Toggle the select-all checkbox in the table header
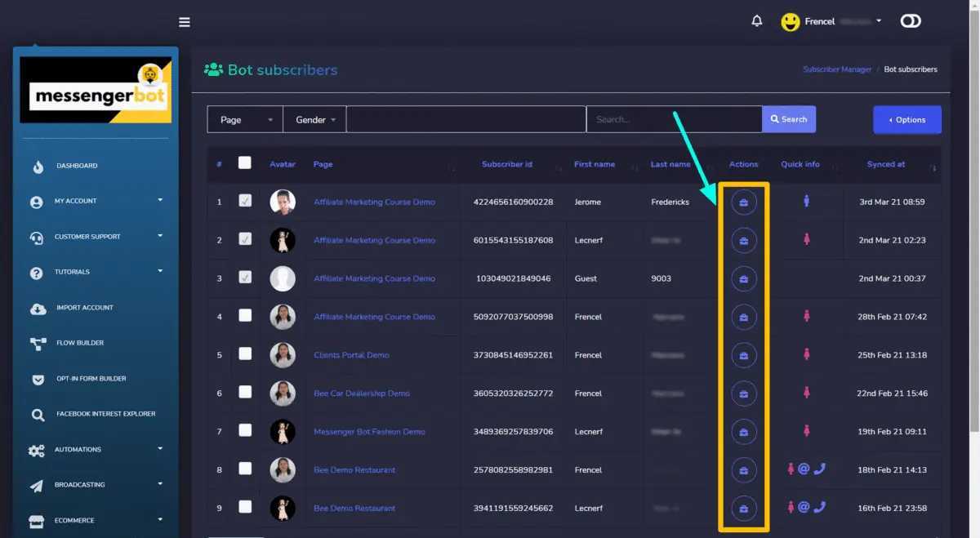 (x=245, y=162)
